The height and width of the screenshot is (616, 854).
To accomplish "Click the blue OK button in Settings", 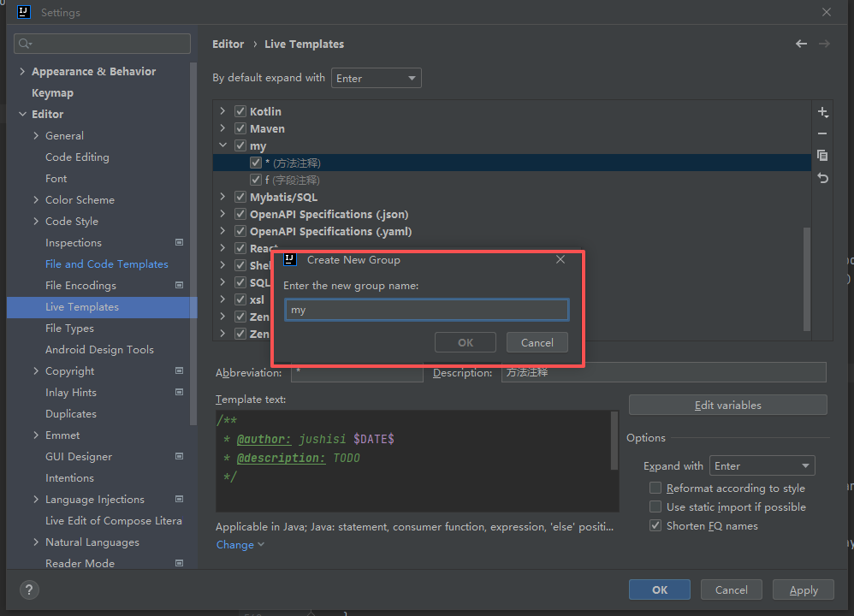I will (660, 589).
